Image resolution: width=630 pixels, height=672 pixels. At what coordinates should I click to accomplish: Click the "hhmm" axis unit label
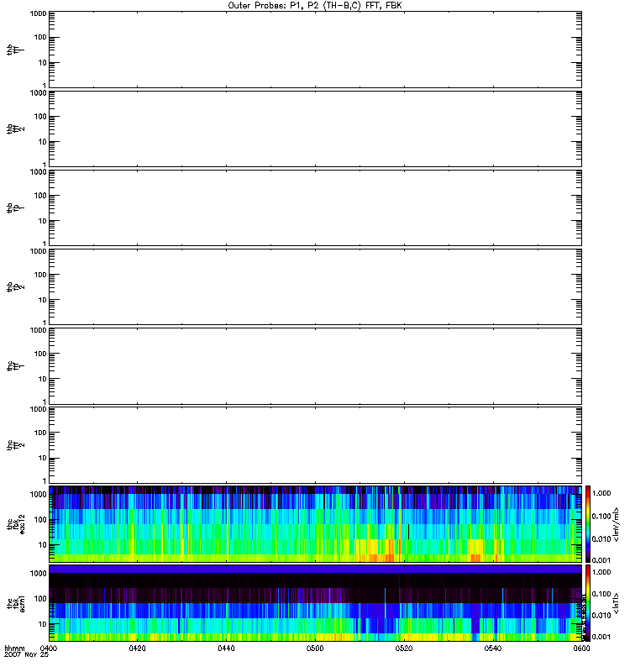tap(14, 648)
